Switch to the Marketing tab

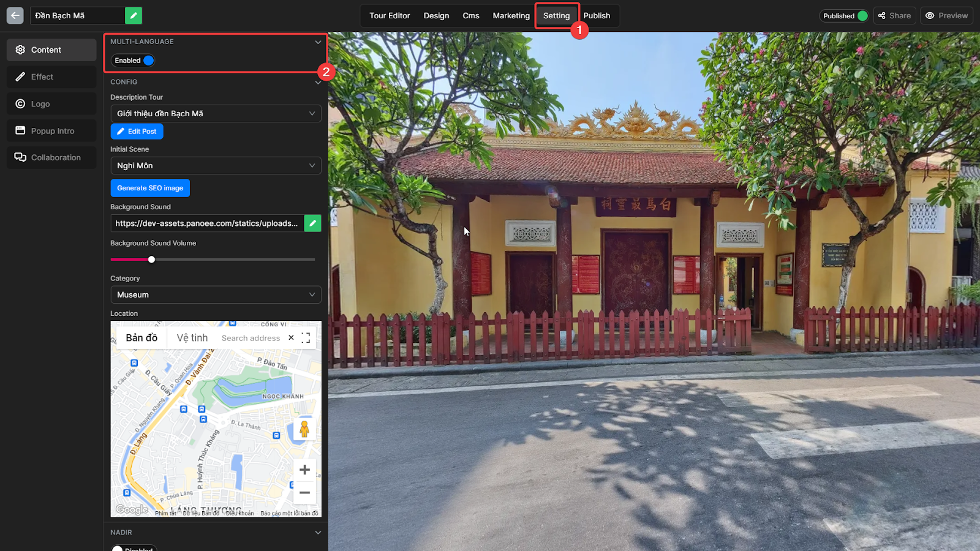[511, 15]
